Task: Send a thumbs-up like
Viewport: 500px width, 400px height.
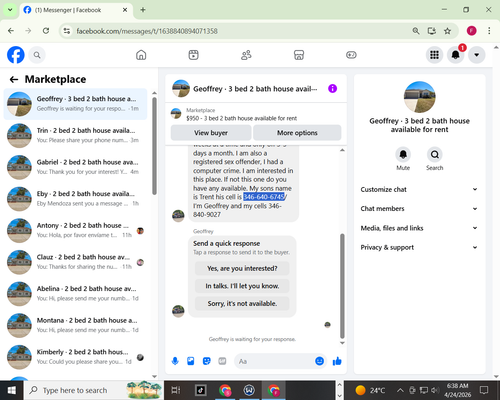Action: point(337,361)
